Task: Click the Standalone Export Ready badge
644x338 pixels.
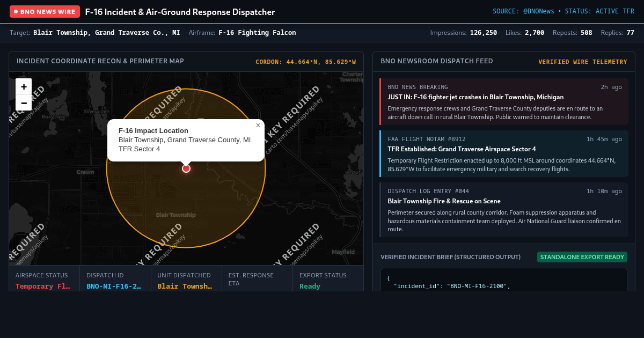Action: (x=582, y=257)
